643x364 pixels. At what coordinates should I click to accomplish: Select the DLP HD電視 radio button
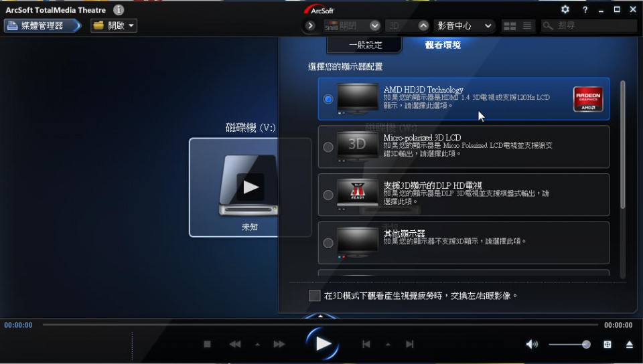coord(328,195)
